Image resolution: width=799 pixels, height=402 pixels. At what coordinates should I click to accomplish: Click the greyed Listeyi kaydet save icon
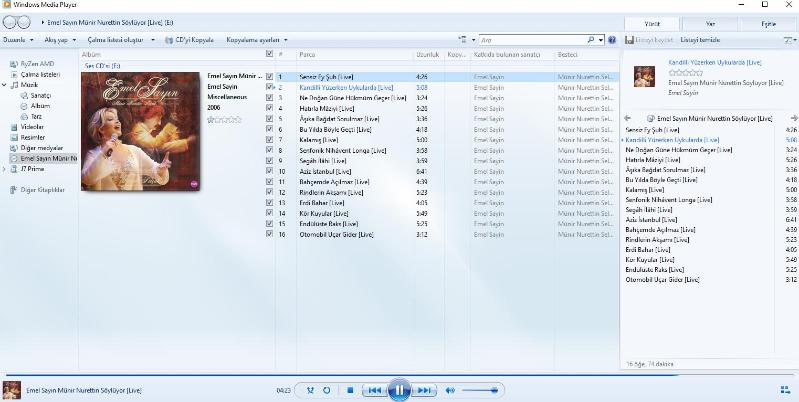(629, 40)
